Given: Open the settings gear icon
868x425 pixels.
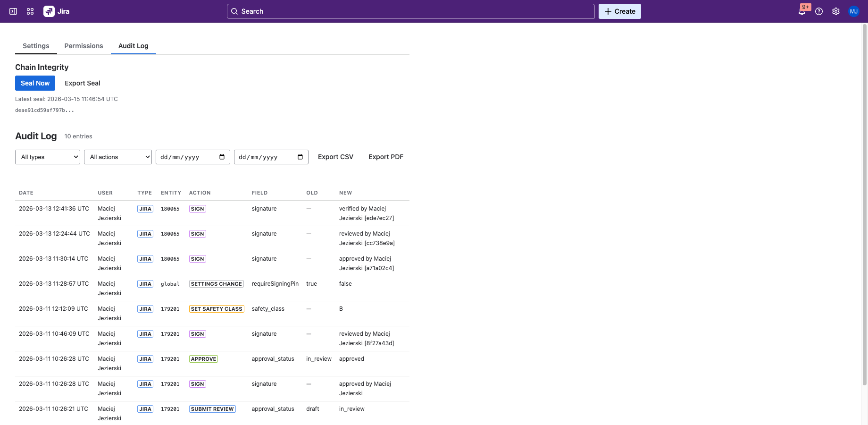Looking at the screenshot, I should click(x=836, y=11).
